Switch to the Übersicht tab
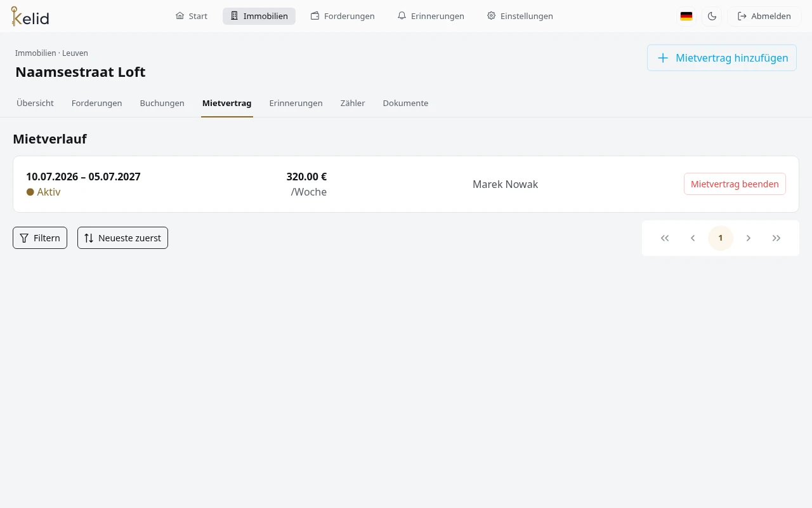Screen dimensions: 812x508 [x=35, y=103]
